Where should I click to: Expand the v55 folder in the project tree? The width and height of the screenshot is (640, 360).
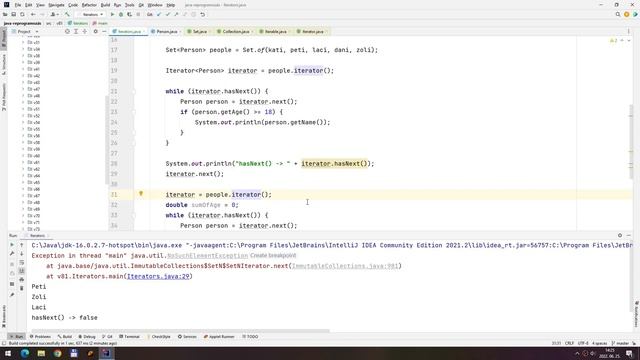23,129
